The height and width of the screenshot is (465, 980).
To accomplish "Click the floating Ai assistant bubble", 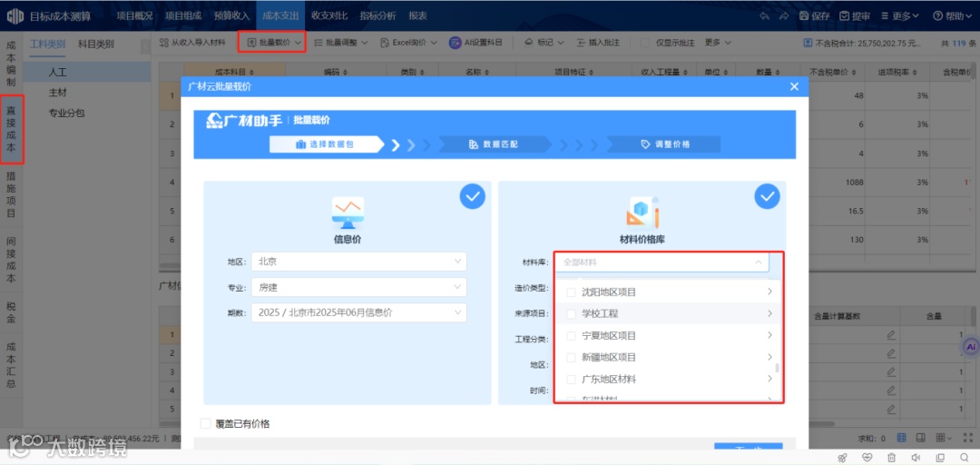I will click(x=971, y=346).
